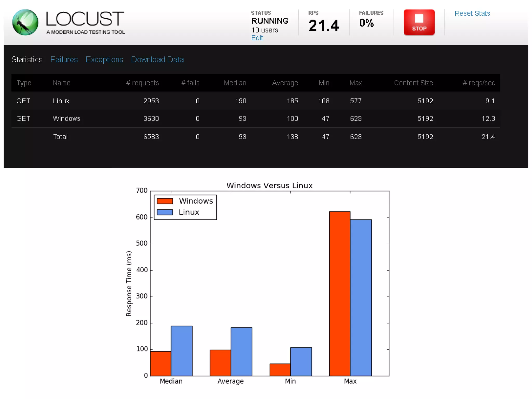Click the Content Size column header

click(x=413, y=83)
